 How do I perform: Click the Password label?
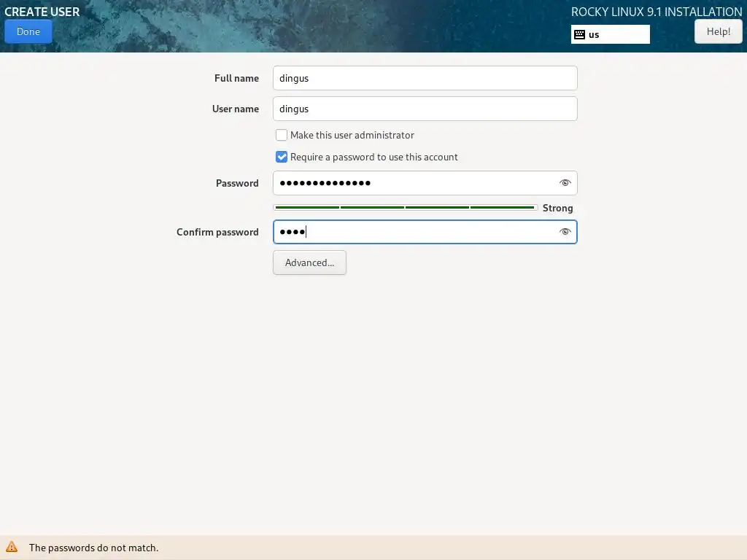[x=237, y=183]
